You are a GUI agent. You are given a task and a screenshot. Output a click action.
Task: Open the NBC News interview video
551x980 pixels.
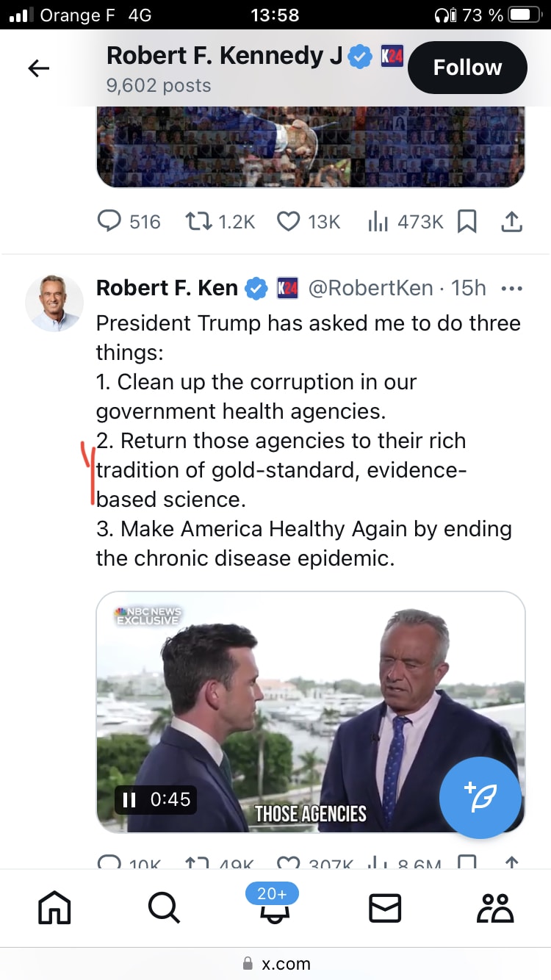click(309, 705)
